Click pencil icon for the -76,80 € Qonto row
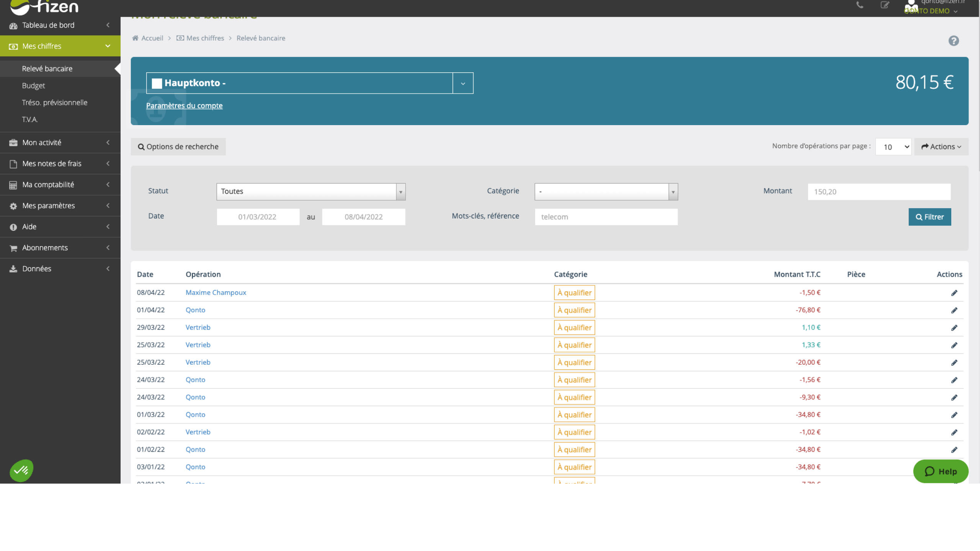This screenshot has width=980, height=551. (954, 310)
